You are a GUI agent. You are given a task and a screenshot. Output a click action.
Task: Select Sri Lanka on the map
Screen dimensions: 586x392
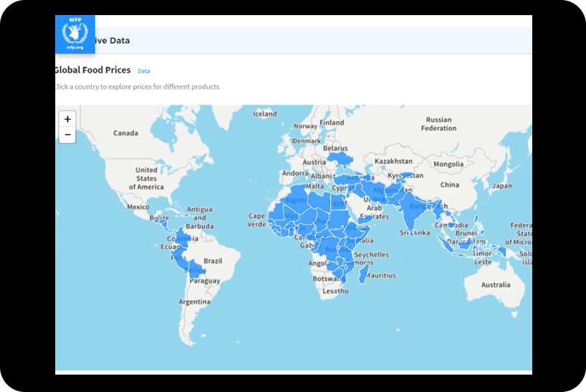point(415,233)
